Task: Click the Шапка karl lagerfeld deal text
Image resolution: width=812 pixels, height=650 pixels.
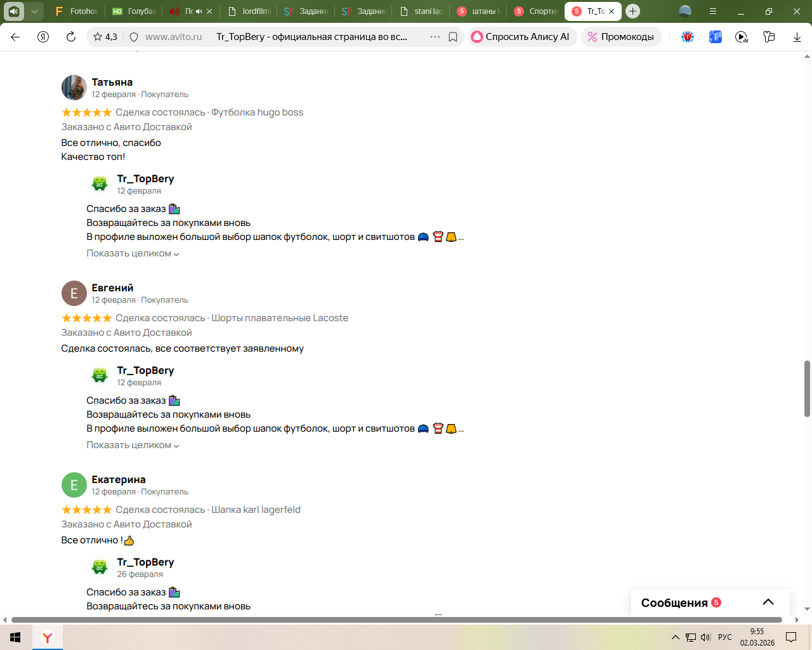Action: 256,510
